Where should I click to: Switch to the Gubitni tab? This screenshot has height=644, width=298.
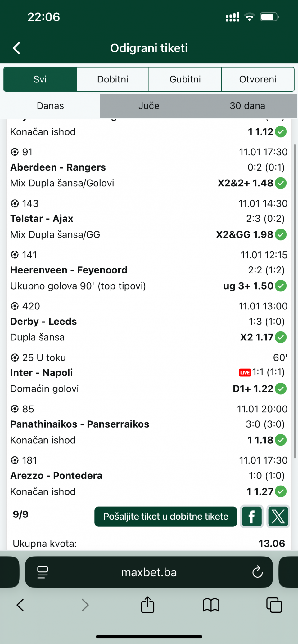click(185, 79)
